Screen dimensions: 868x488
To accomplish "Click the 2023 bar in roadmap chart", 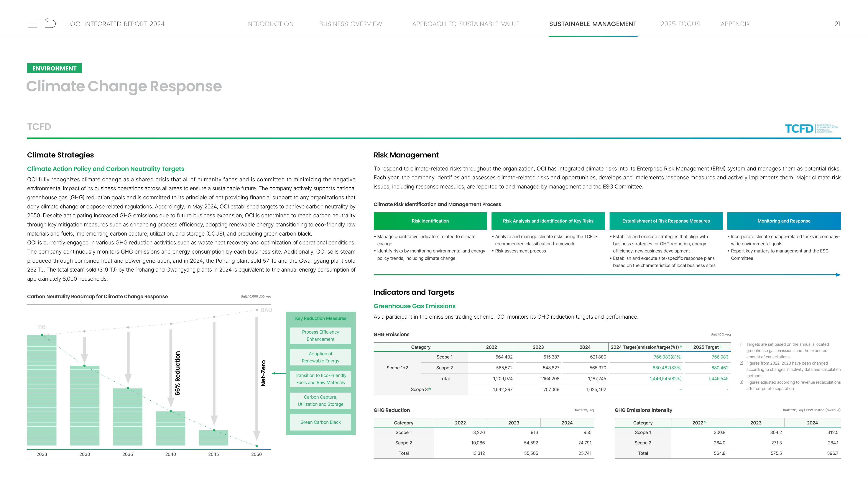I will tap(42, 390).
